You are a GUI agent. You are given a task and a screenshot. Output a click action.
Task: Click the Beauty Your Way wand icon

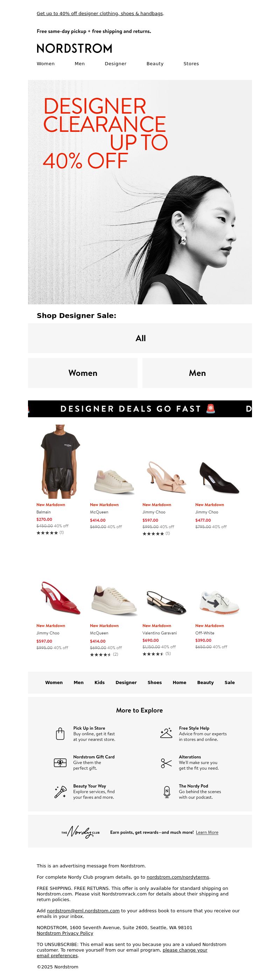click(60, 792)
